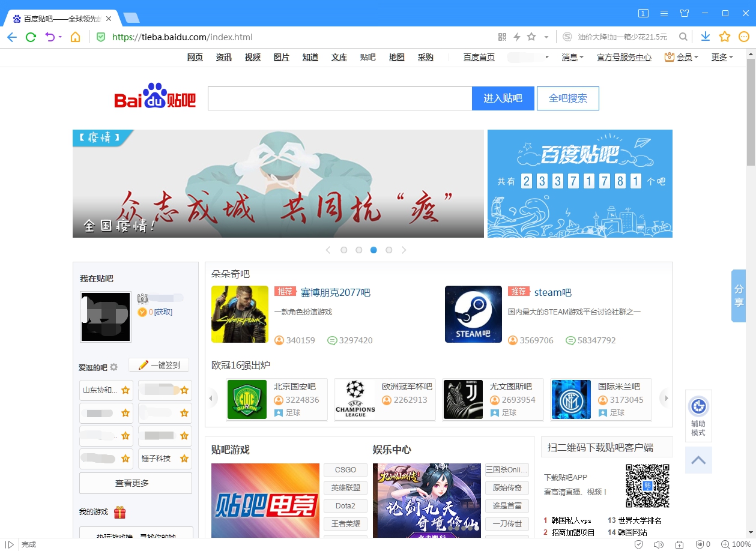Close the 百度贴吧 tab
The image size is (756, 551).
tap(109, 19)
